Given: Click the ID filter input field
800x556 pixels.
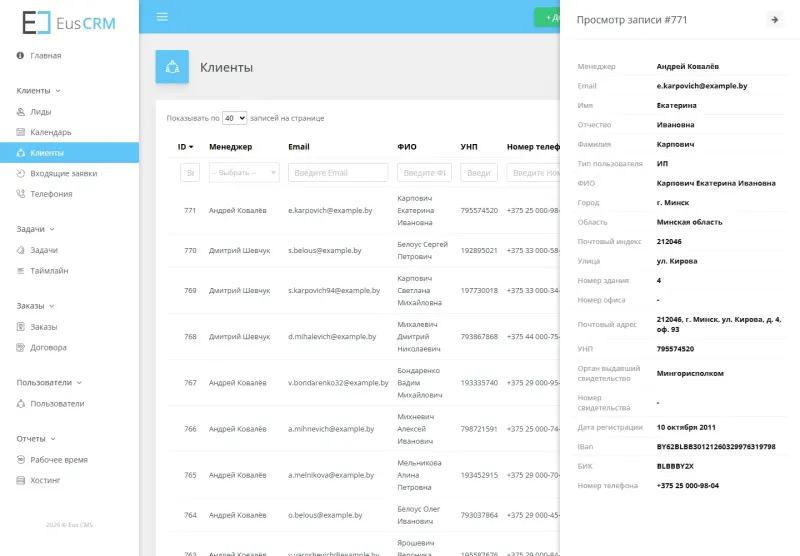Looking at the screenshot, I should [x=190, y=172].
